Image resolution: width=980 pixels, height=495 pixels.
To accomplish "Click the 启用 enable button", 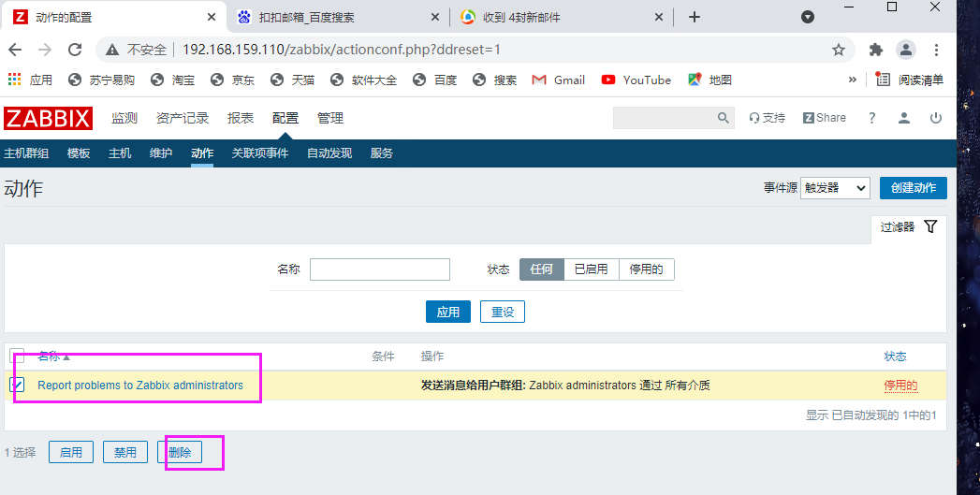I will tap(71, 453).
